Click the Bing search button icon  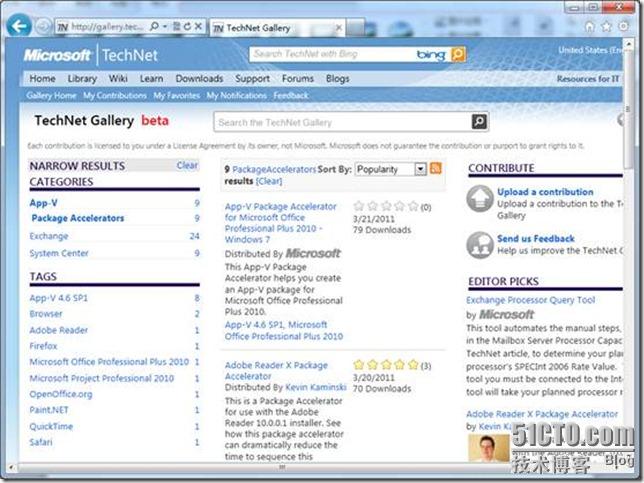(458, 54)
